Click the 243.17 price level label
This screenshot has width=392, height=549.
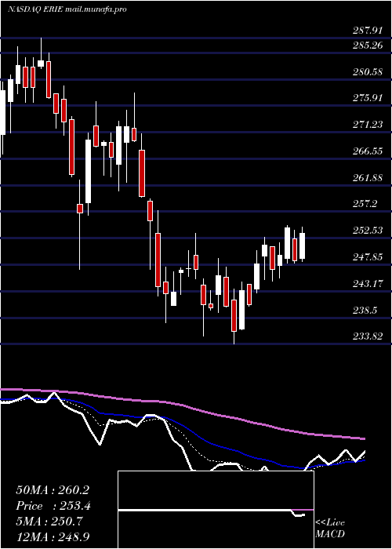pyautogui.click(x=368, y=283)
